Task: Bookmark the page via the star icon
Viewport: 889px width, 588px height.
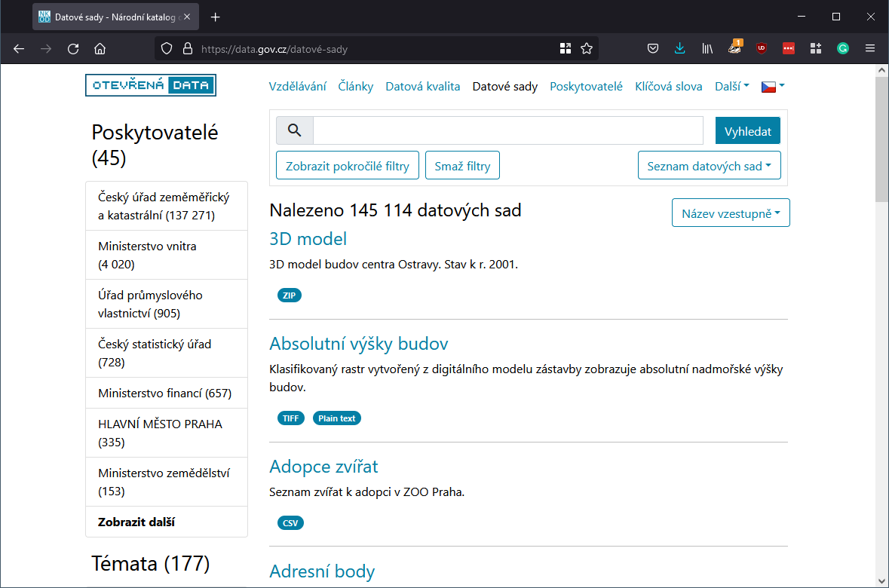Action: 587,48
